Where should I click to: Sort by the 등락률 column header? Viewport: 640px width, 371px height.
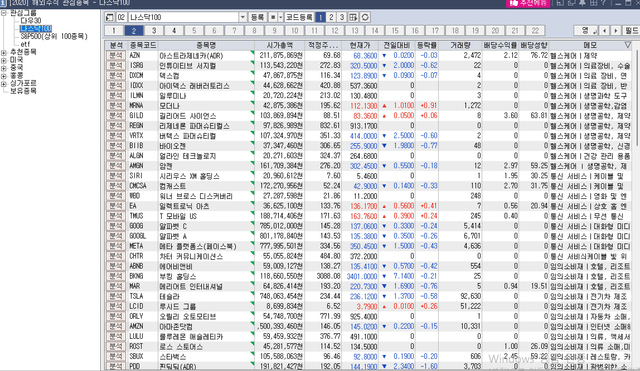tap(427, 45)
